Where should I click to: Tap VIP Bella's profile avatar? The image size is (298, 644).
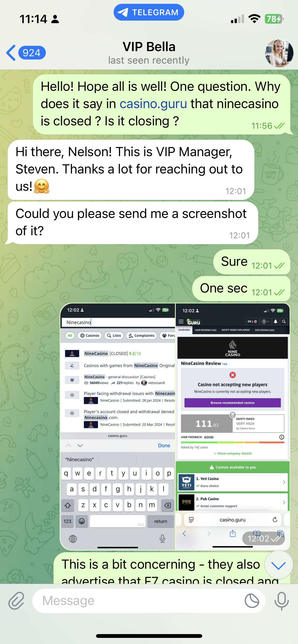coord(279,53)
